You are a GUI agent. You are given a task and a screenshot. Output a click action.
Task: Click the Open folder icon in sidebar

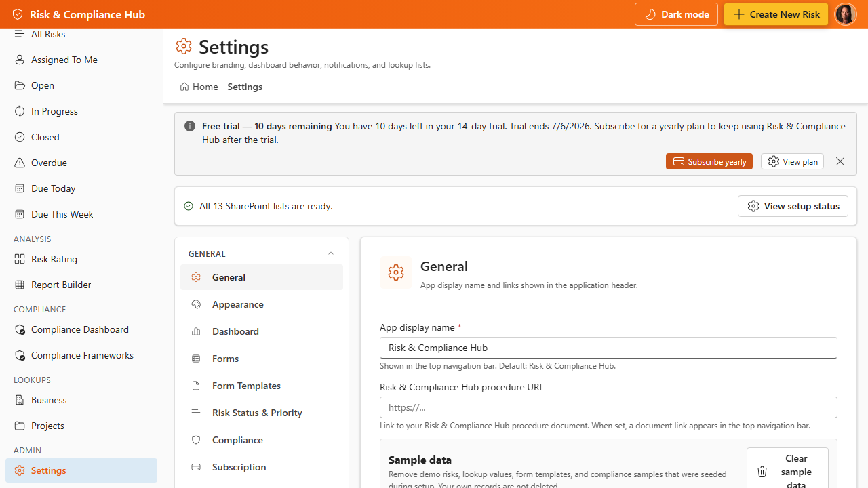point(20,85)
